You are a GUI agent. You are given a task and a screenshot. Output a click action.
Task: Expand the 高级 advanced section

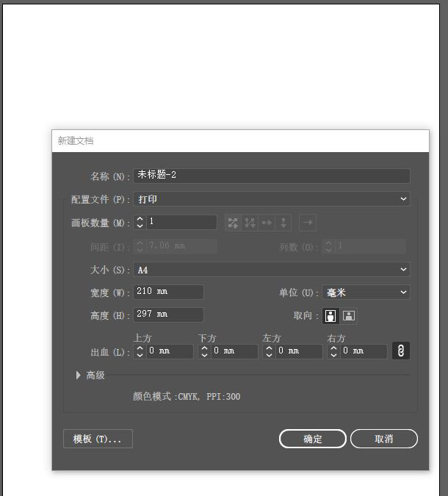tap(78, 375)
